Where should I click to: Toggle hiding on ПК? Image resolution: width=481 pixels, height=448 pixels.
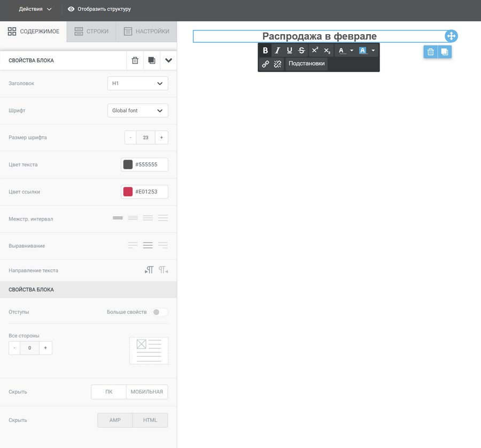coord(109,392)
